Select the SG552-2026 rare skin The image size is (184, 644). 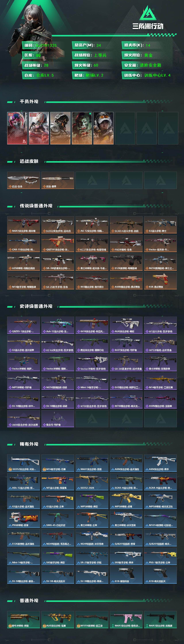92,482
